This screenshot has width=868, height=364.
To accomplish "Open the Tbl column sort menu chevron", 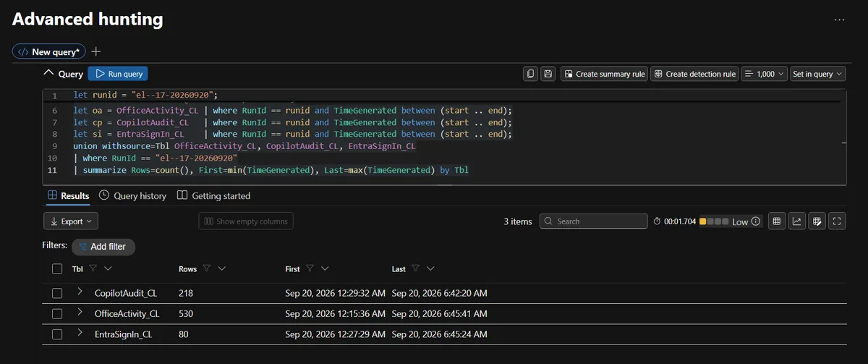I will tap(108, 268).
